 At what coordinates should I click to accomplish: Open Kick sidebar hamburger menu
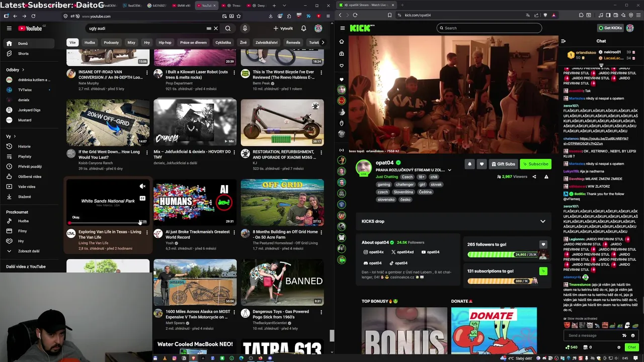(x=342, y=28)
